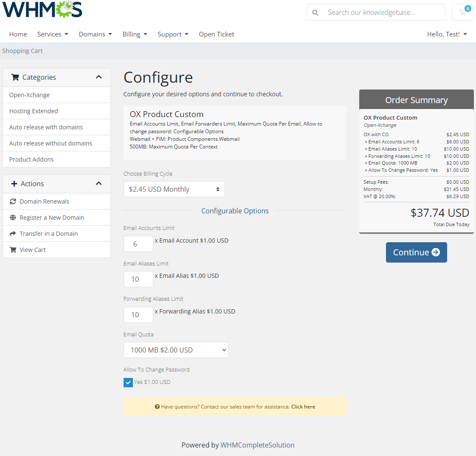The height and width of the screenshot is (456, 476).
Task: Click the 'Forwarding Aliases Limit: 10' summary line
Action: pos(417,156)
